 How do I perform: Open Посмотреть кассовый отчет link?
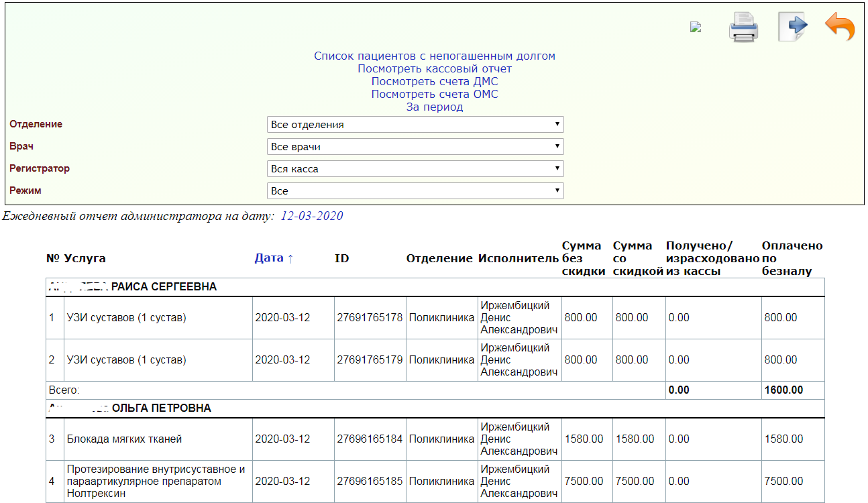point(434,69)
